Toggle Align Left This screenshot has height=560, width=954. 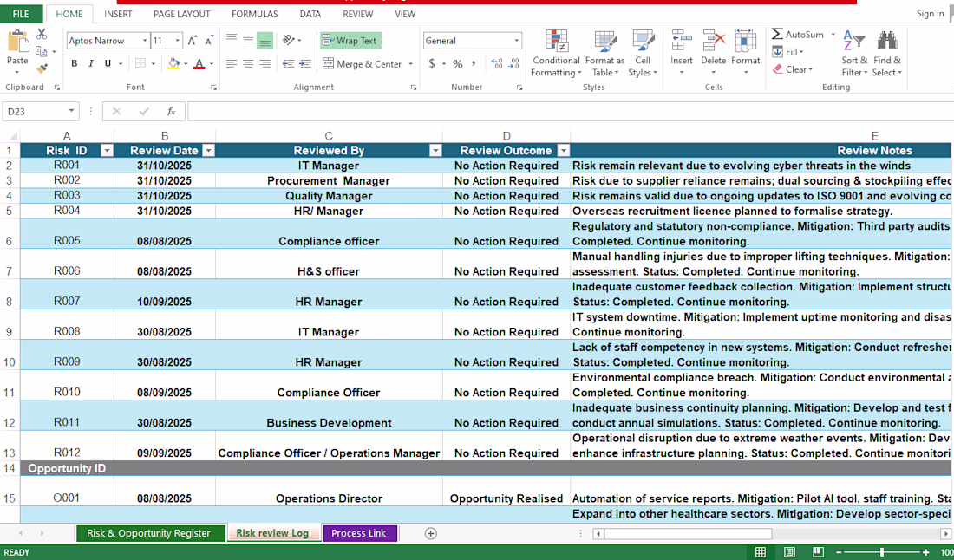[x=232, y=63]
